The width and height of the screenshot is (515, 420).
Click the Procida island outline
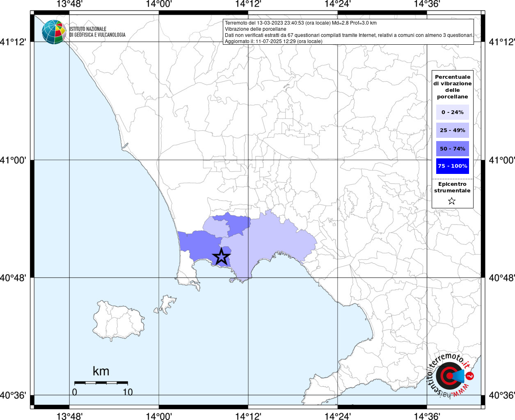click(167, 304)
